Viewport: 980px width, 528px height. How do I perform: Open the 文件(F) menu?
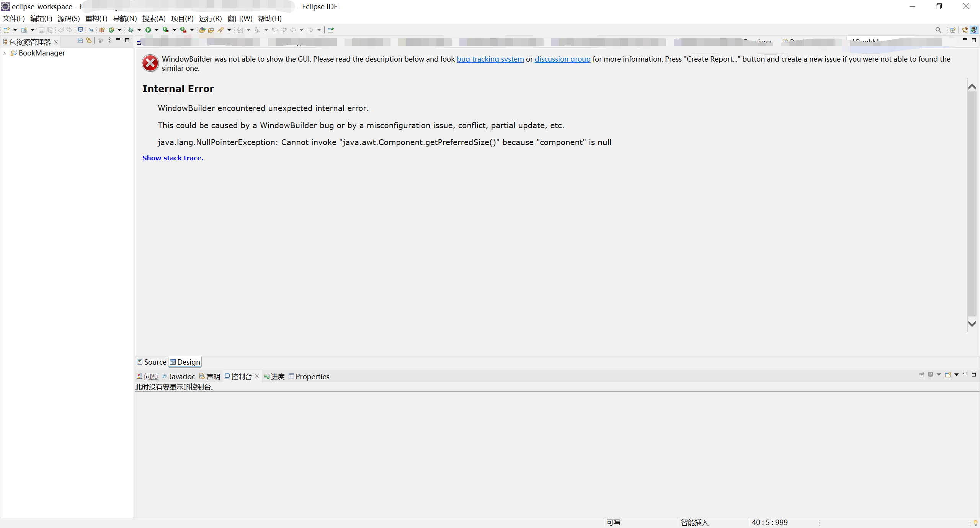[x=14, y=18]
